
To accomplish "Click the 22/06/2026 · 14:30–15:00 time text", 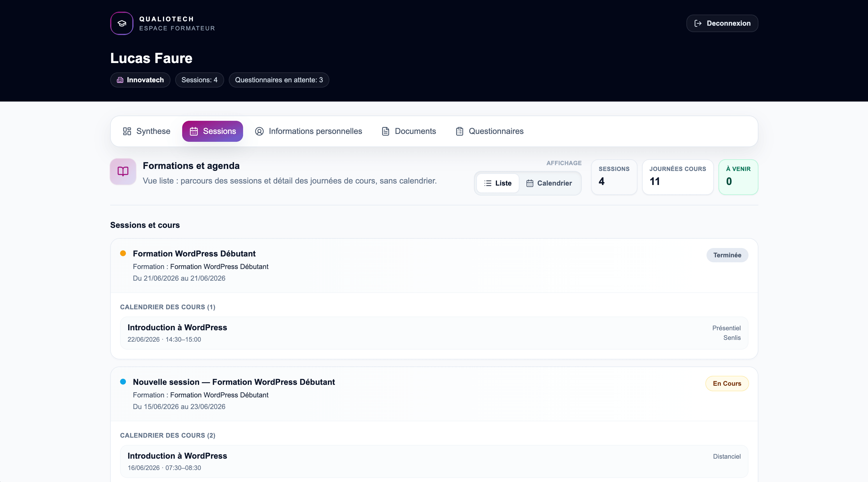I will pos(164,339).
